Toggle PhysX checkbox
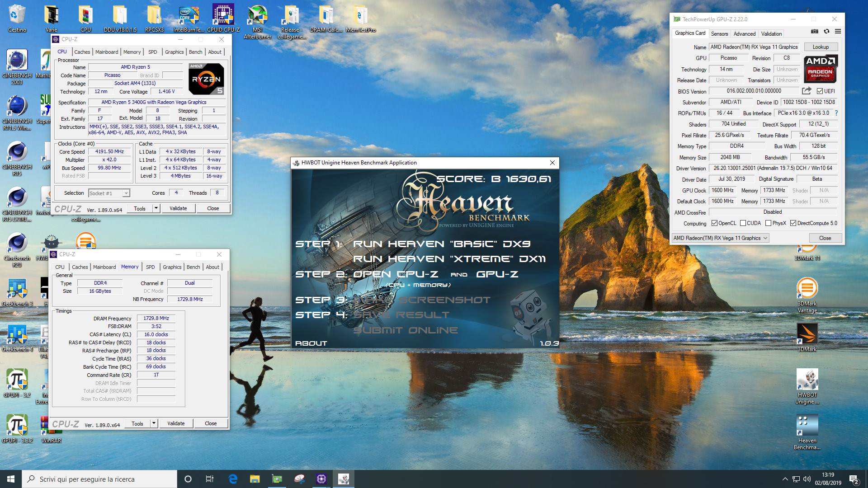 (x=768, y=223)
